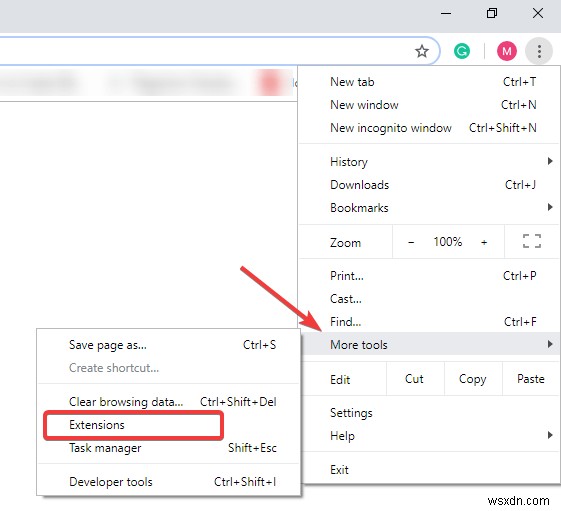Open the profile avatar M
The height and width of the screenshot is (511, 561).
(x=507, y=51)
